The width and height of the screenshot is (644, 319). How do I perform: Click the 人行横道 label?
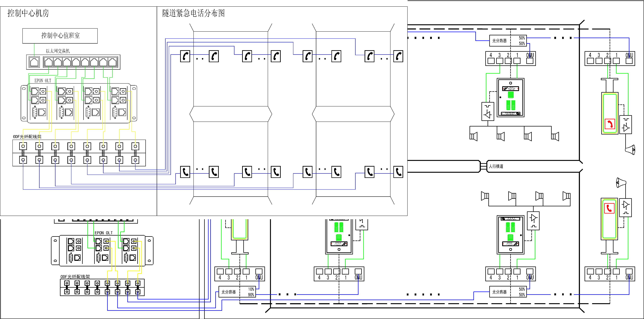pos(496,166)
